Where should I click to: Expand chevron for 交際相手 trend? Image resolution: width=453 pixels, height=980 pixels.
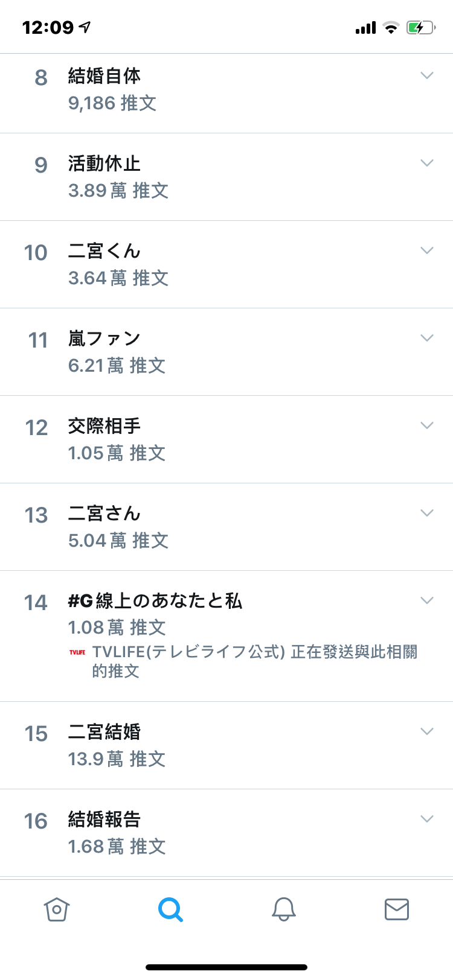click(427, 425)
